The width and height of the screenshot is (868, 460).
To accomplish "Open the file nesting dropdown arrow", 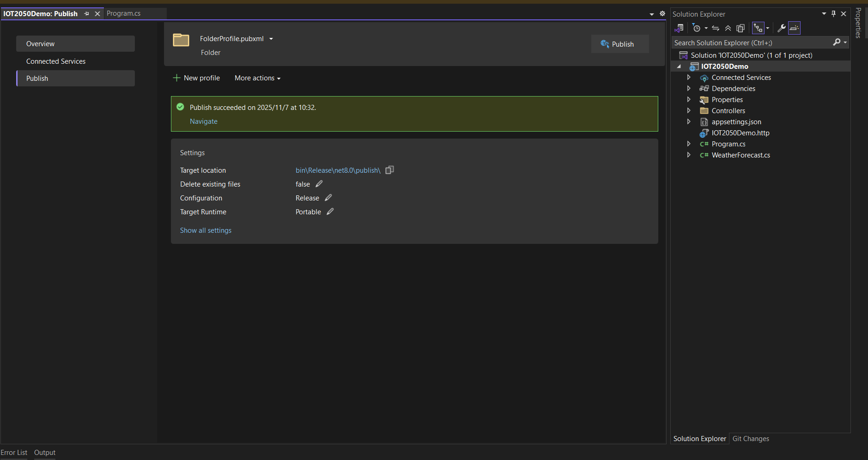I will [x=768, y=28].
